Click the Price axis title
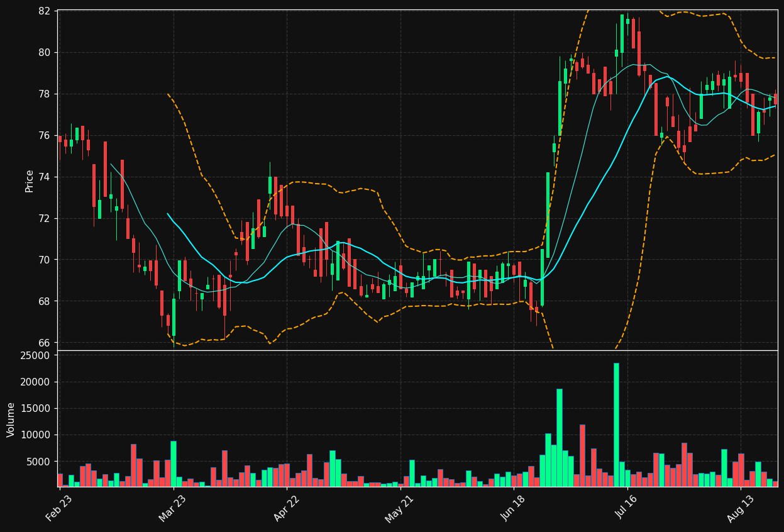 click(30, 180)
